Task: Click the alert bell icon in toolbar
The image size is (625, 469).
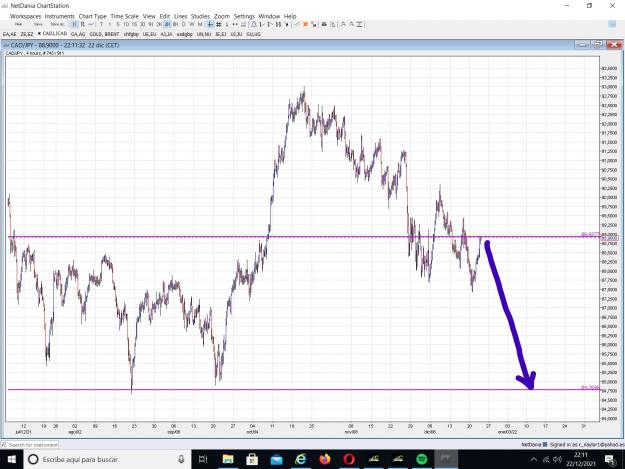Action: pyautogui.click(x=254, y=24)
